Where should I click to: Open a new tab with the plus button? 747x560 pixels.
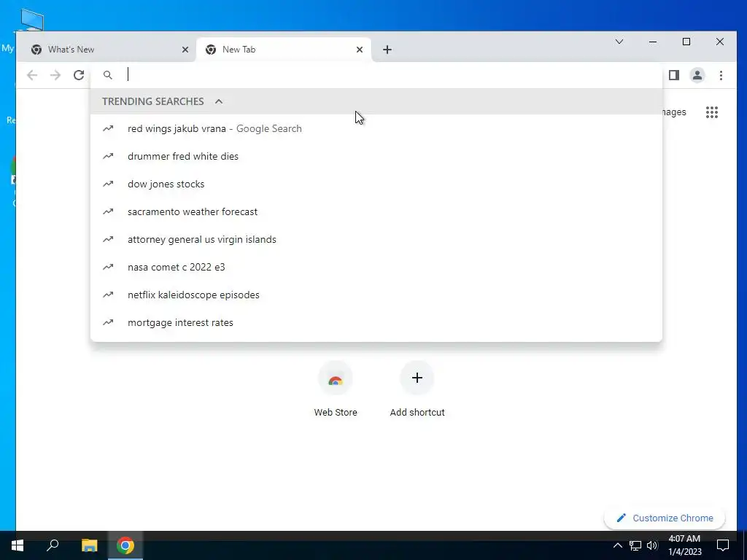(387, 50)
